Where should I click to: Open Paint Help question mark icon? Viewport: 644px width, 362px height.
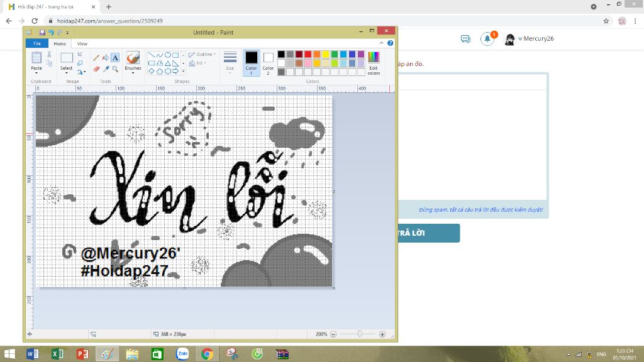coord(390,43)
